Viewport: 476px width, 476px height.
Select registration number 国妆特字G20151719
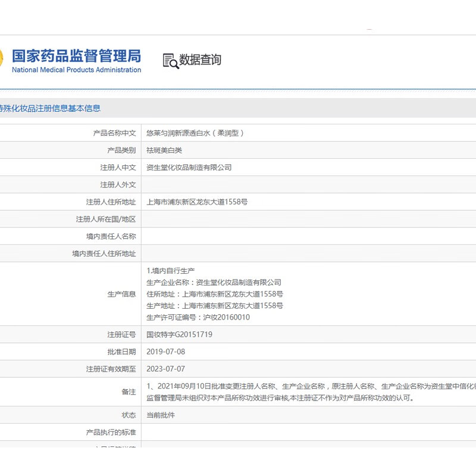(180, 335)
